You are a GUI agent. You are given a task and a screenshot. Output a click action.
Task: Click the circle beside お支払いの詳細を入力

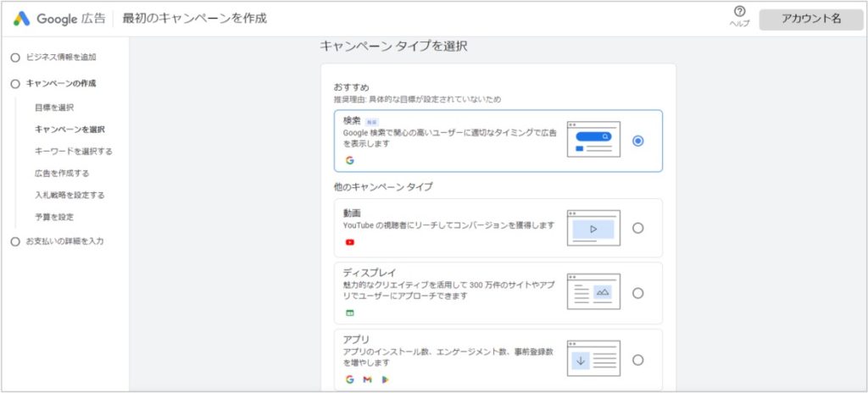(x=15, y=242)
